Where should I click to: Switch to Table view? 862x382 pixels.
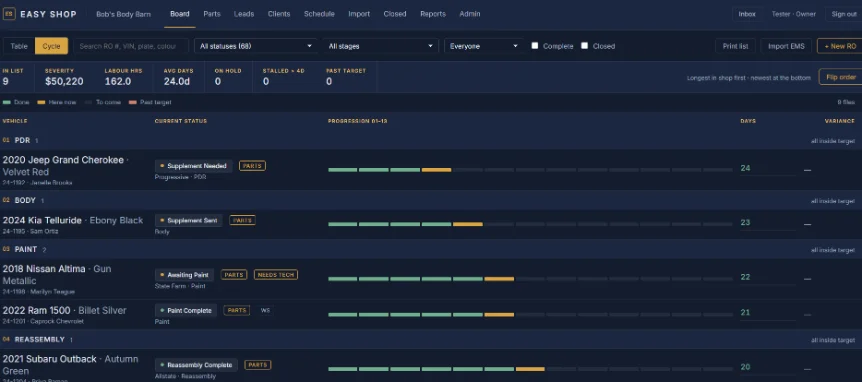coord(19,46)
